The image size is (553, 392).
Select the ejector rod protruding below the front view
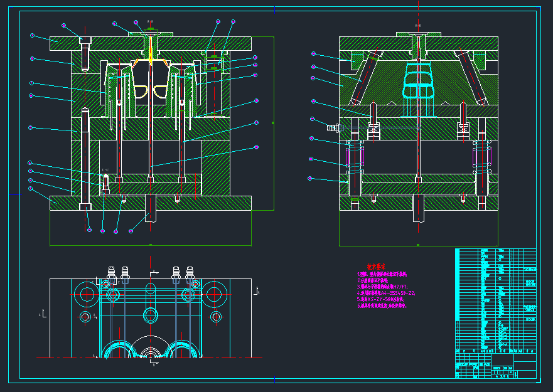coord(151,208)
